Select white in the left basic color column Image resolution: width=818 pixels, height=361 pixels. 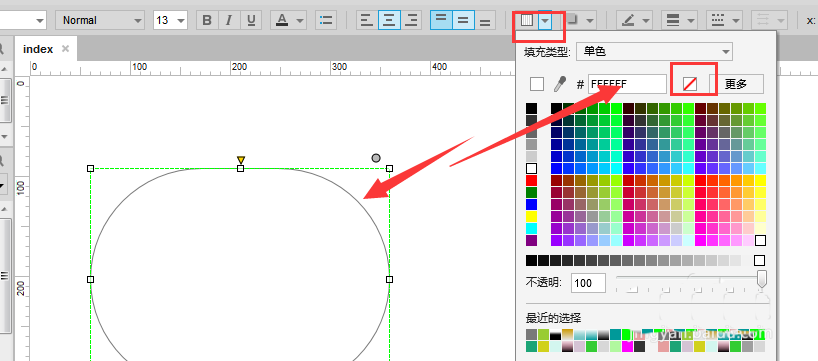532,169
